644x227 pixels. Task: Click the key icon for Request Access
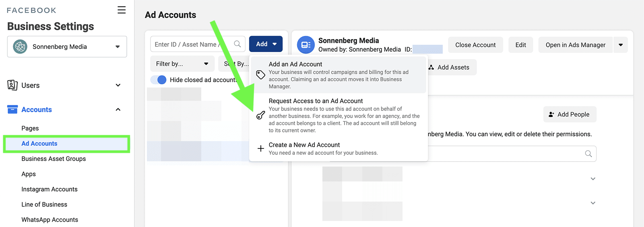(261, 115)
